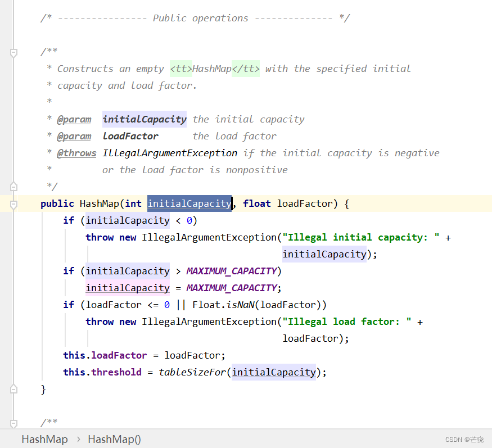
Task: Click the "Illegal initial capacity: " string literal
Action: (361, 237)
